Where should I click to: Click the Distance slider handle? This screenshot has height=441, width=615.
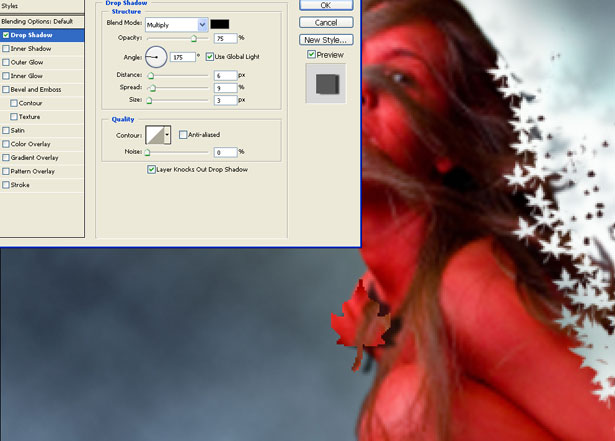[x=151, y=75]
